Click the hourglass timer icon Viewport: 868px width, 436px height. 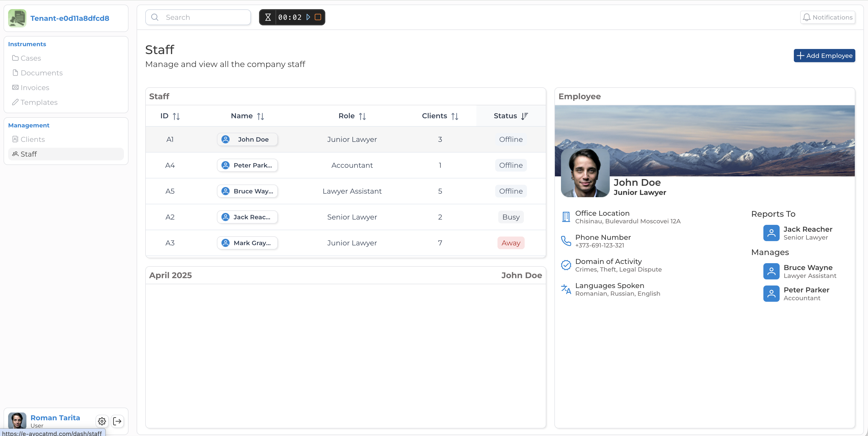268,17
